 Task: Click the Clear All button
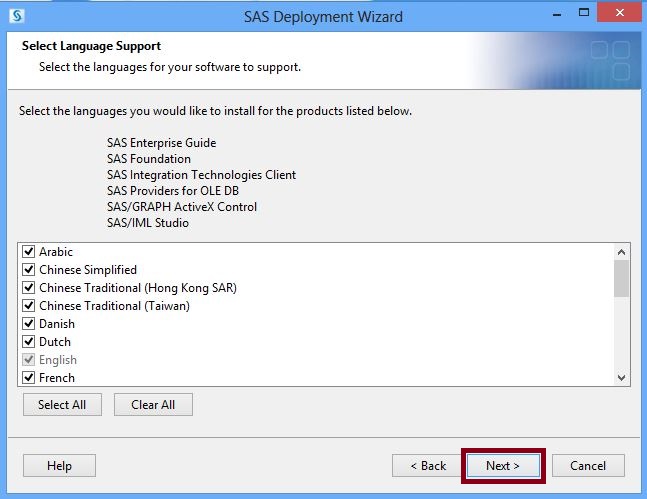pos(153,404)
